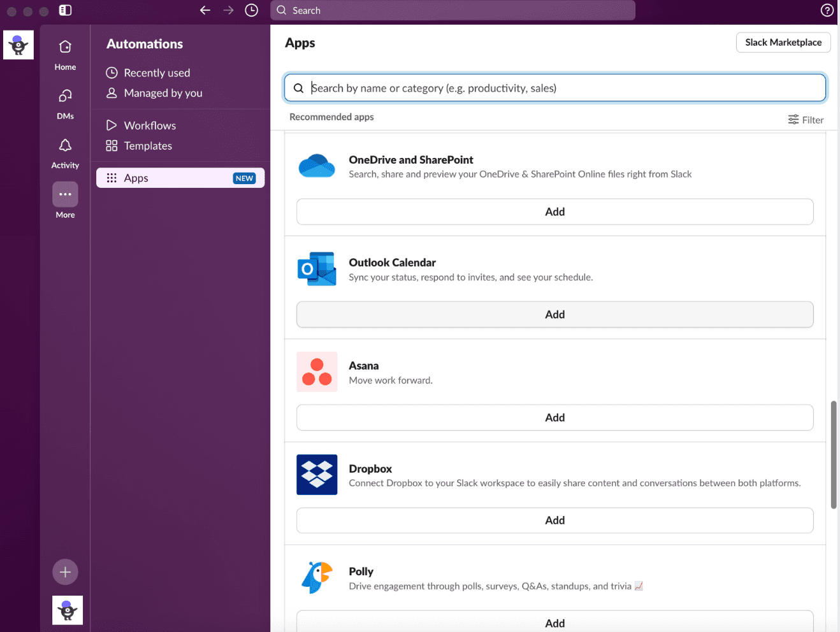This screenshot has height=632, width=840.
Task: Open Templates section
Action: click(x=139, y=146)
